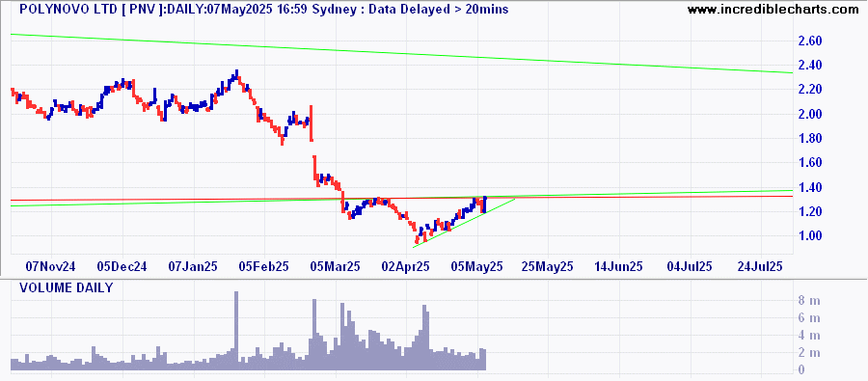Image resolution: width=868 pixels, height=381 pixels.
Task: Click the 05Dec24 date label
Action: (122, 267)
